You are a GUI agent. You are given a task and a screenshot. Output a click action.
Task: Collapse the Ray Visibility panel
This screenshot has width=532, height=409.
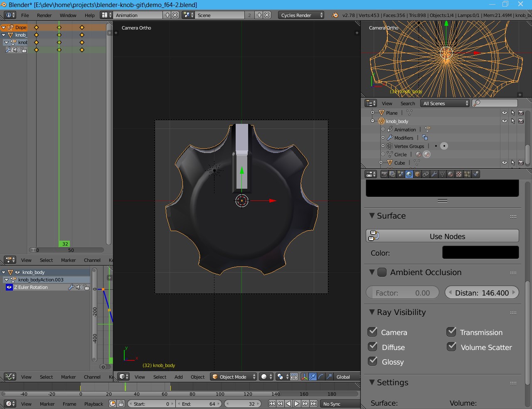[372, 312]
